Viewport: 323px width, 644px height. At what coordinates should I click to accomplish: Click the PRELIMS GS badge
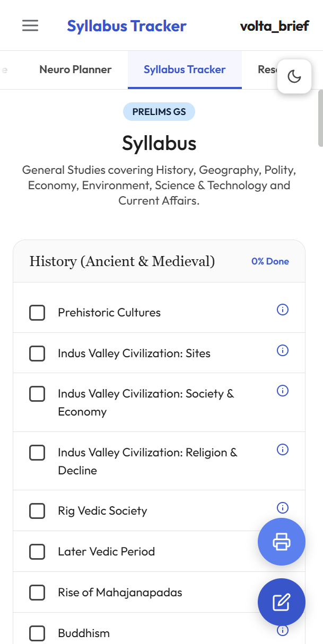[x=159, y=111]
